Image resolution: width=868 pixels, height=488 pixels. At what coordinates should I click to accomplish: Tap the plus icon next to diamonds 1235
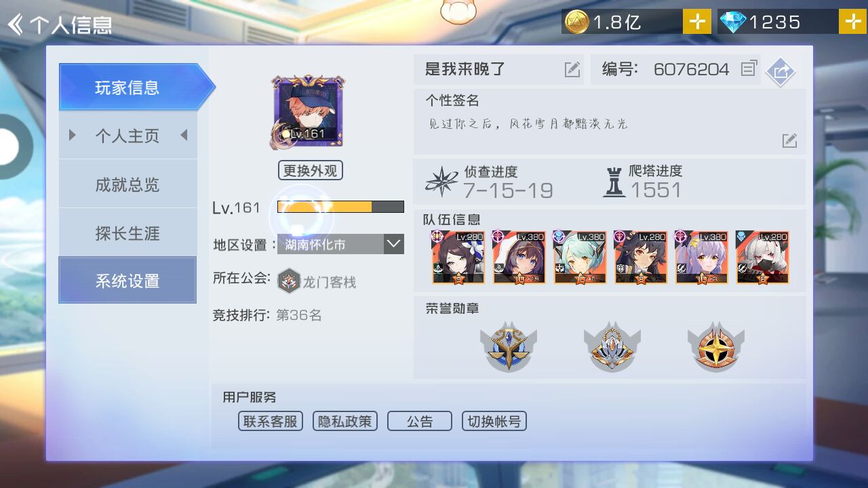click(852, 22)
